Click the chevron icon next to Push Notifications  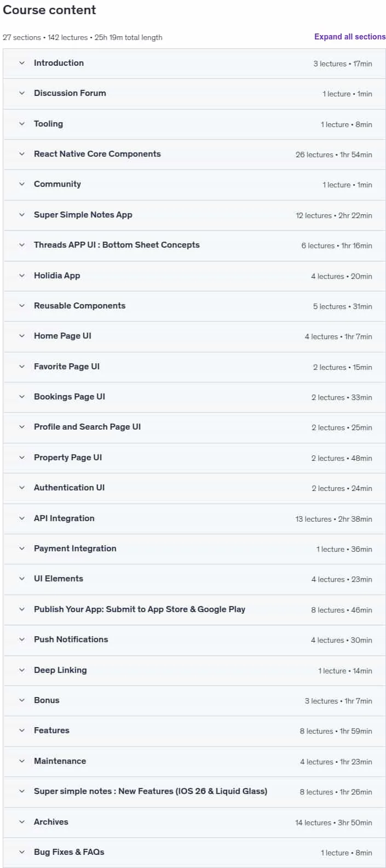(x=22, y=639)
